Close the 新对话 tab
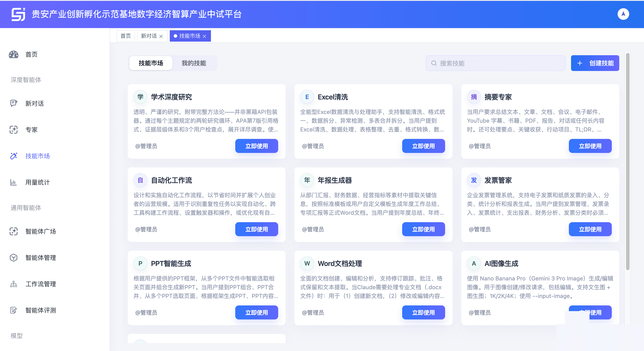 [x=161, y=36]
